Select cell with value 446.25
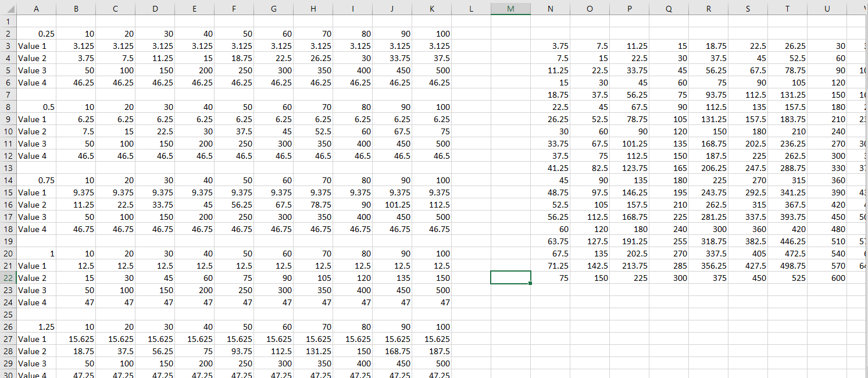The height and width of the screenshot is (378, 868). point(787,241)
